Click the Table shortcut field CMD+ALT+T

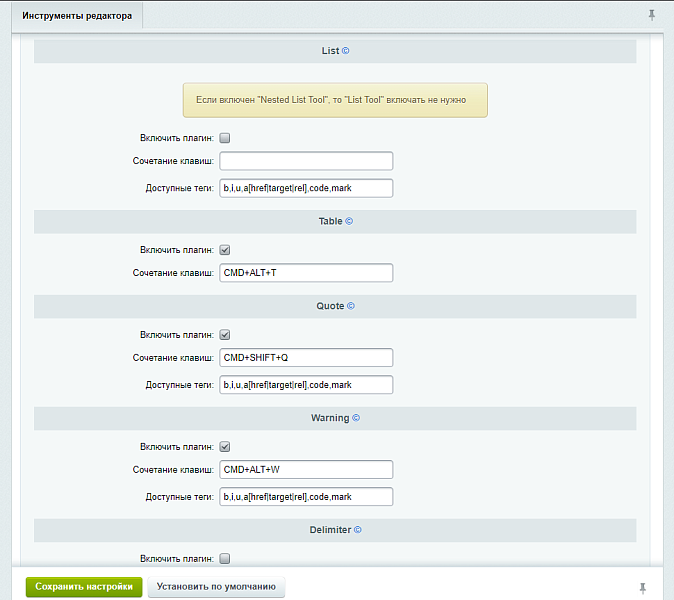tap(306, 273)
